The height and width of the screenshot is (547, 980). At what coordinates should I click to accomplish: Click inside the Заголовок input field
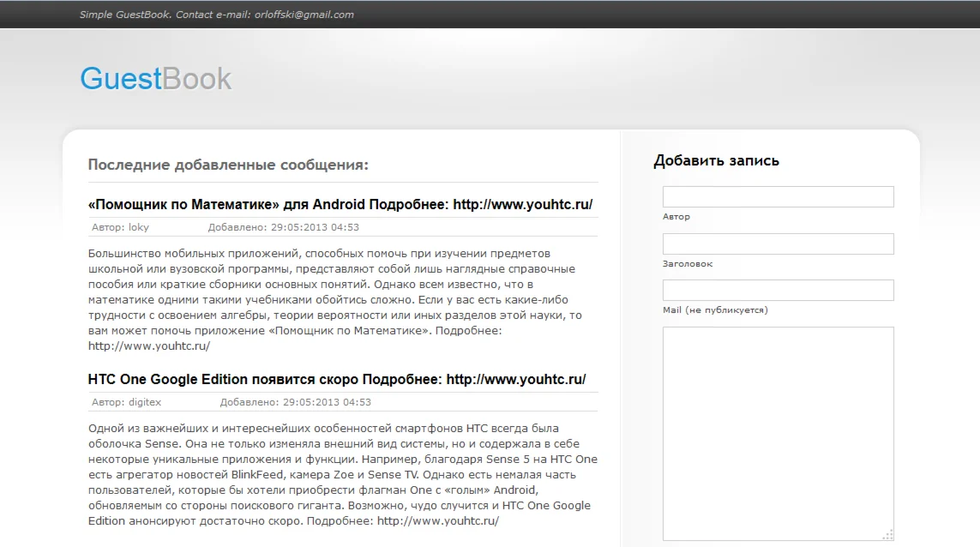777,243
